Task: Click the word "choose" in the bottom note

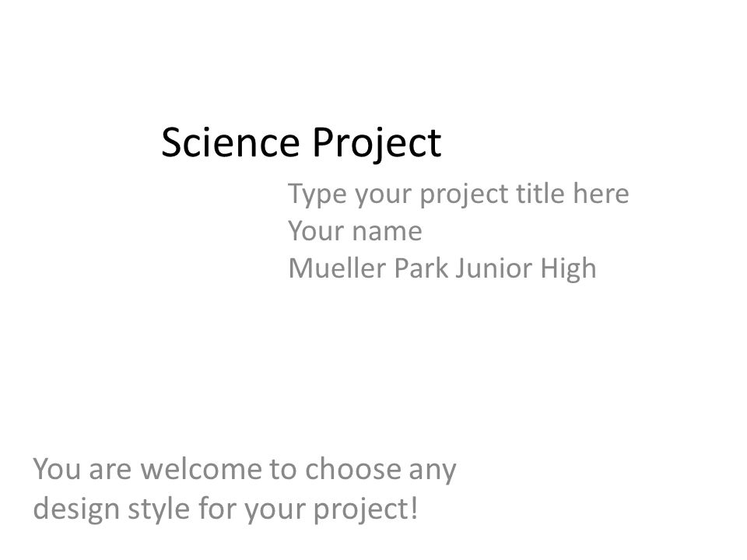Action: 353,469
